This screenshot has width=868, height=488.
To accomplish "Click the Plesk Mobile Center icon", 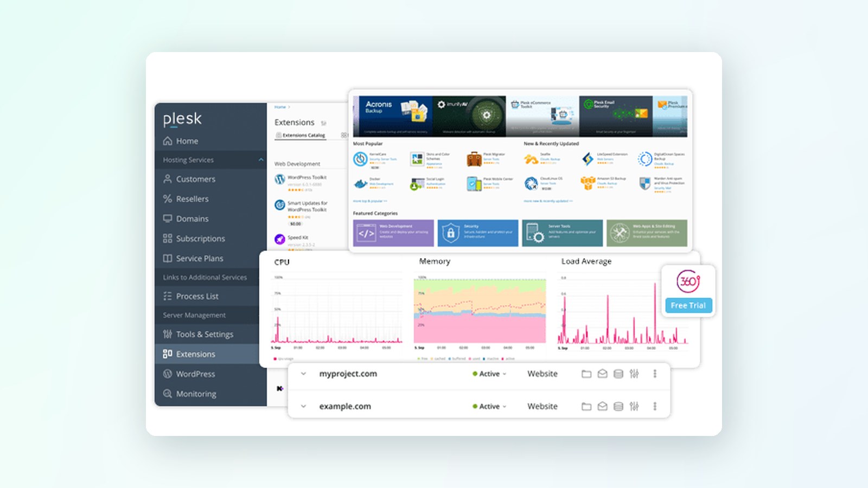I will click(474, 184).
